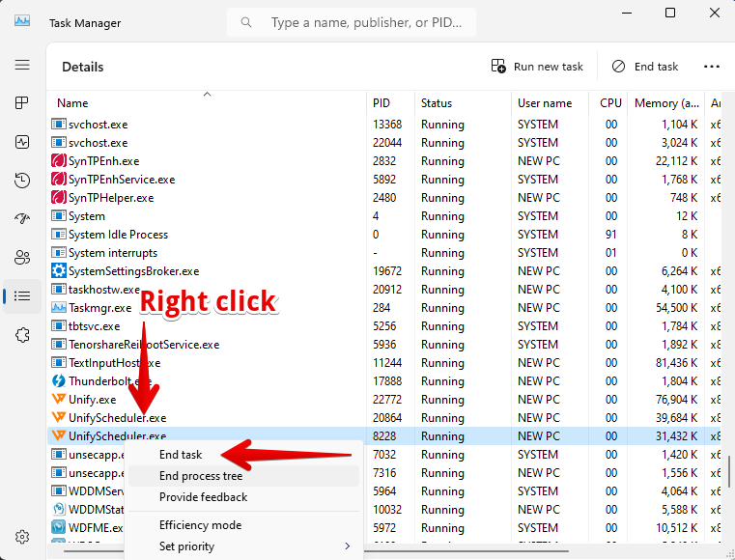Toggle Efficiency mode in context menu
The image size is (735, 560).
(x=200, y=525)
